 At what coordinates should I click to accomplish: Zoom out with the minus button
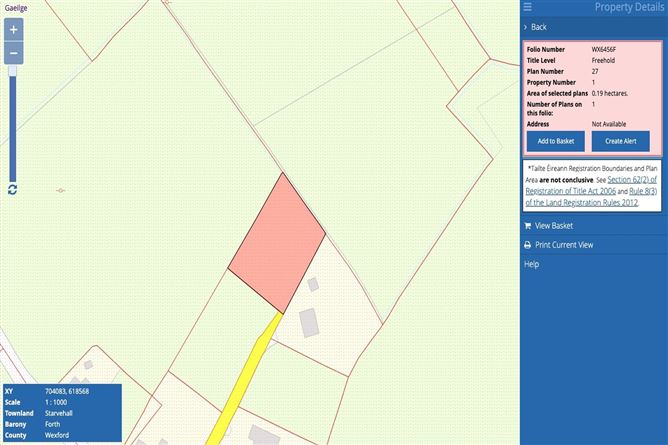click(14, 53)
